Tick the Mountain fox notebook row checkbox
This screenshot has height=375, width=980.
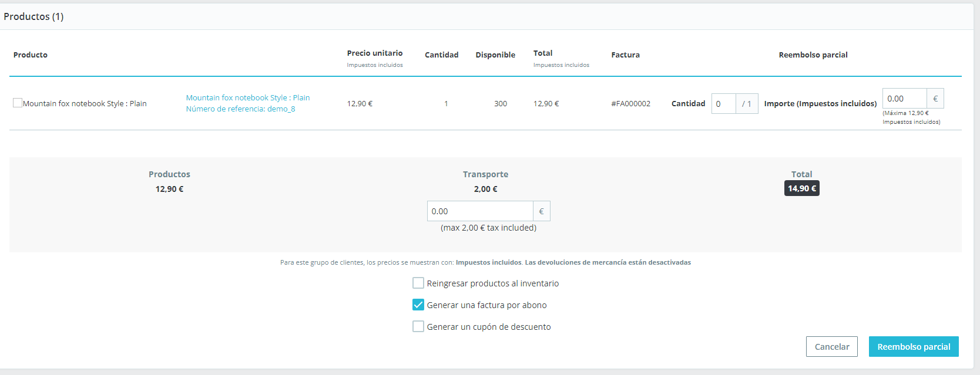18,103
